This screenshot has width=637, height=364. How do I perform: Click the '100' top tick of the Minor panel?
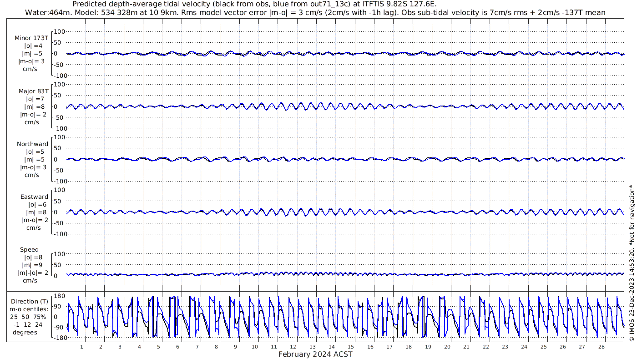(61, 31)
